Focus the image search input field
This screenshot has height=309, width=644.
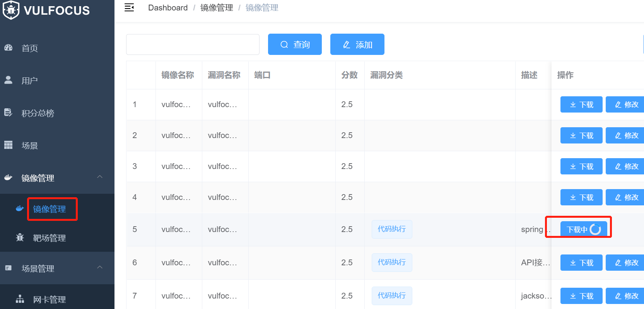coord(193,44)
